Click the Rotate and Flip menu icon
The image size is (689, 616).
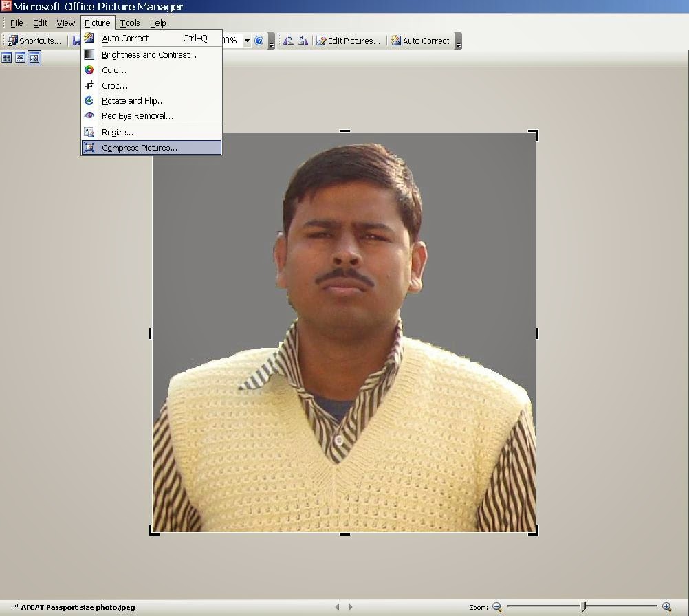click(x=89, y=100)
